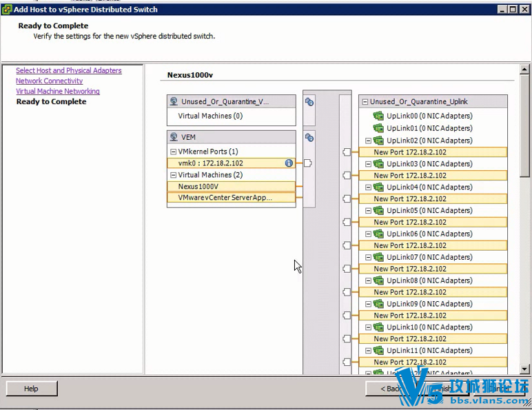This screenshot has height=410, width=532.
Task: Click the Unused_Or_Quarantine_V port group network icon
Action: pos(174,101)
